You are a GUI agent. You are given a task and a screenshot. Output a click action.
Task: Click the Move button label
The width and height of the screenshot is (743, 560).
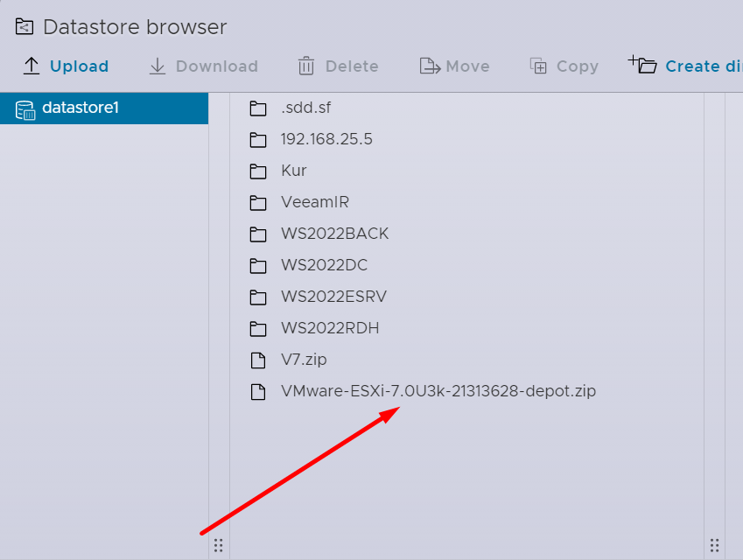click(x=467, y=66)
